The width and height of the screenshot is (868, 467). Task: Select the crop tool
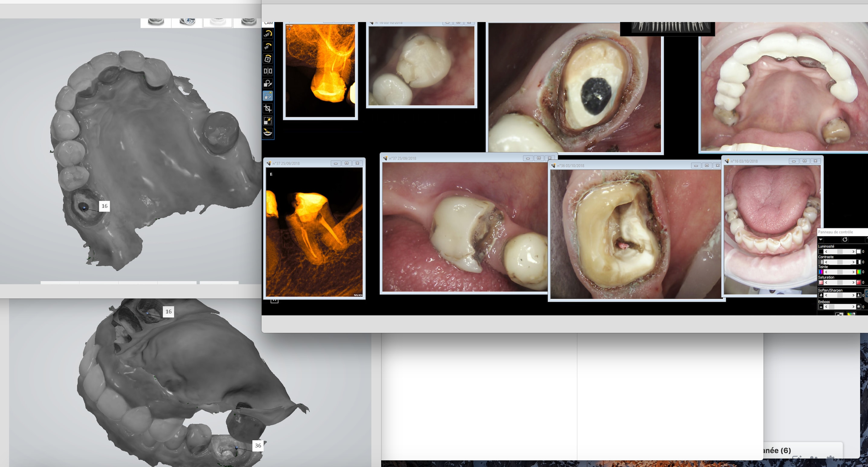click(x=268, y=108)
